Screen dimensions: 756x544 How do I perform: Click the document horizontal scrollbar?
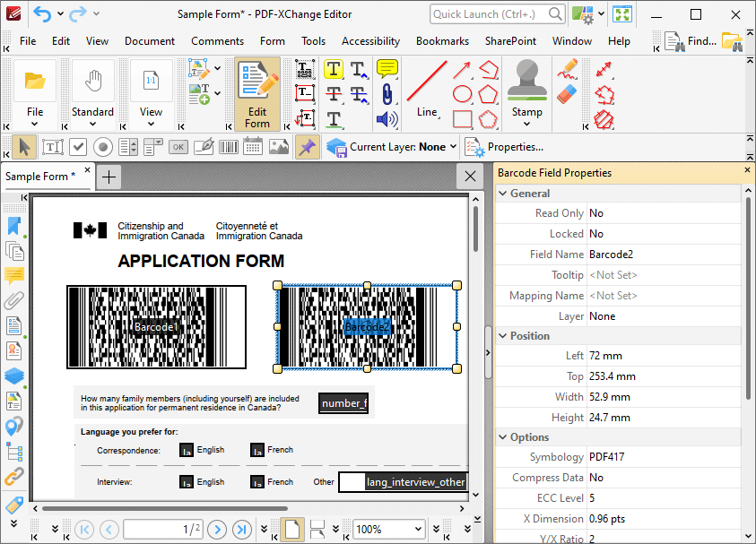(164, 508)
